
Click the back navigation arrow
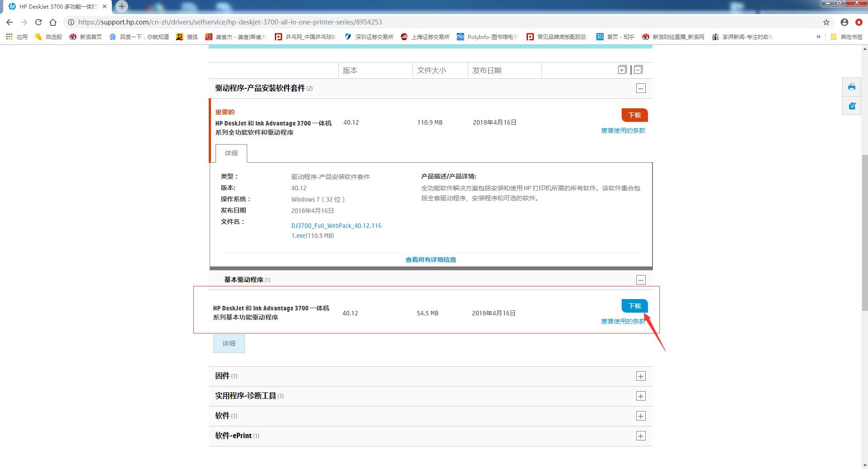[x=9, y=22]
